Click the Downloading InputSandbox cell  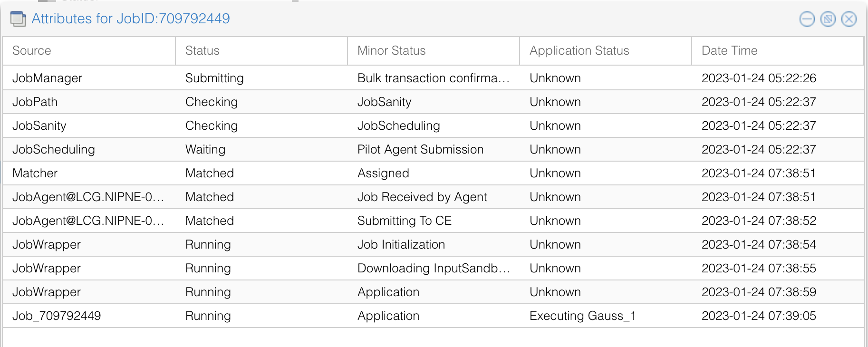tap(433, 268)
